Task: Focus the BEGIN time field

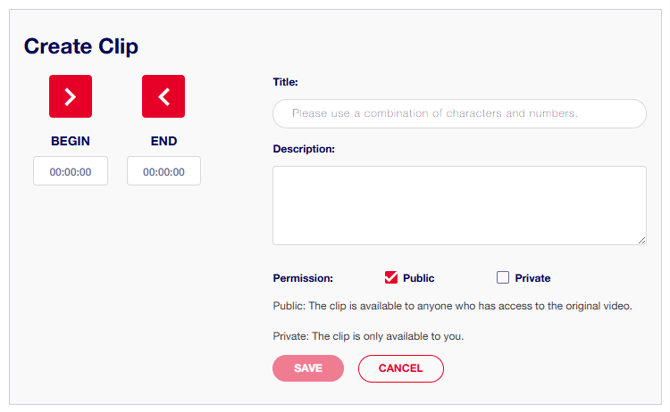Action: click(70, 171)
